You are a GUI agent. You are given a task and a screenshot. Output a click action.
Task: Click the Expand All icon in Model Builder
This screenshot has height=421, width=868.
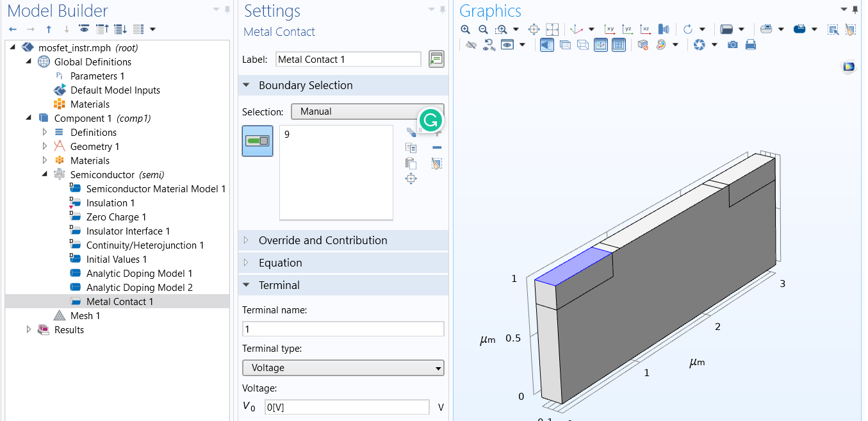(x=120, y=29)
